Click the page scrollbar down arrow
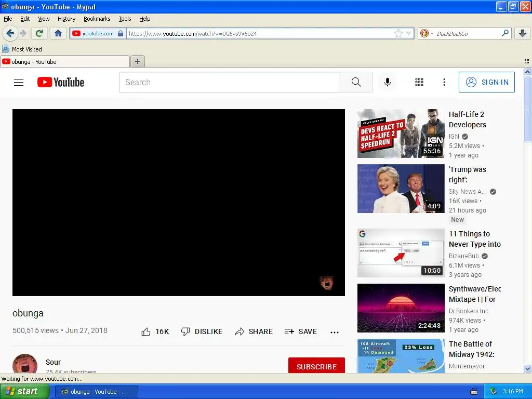532x399 pixels. coord(527,369)
